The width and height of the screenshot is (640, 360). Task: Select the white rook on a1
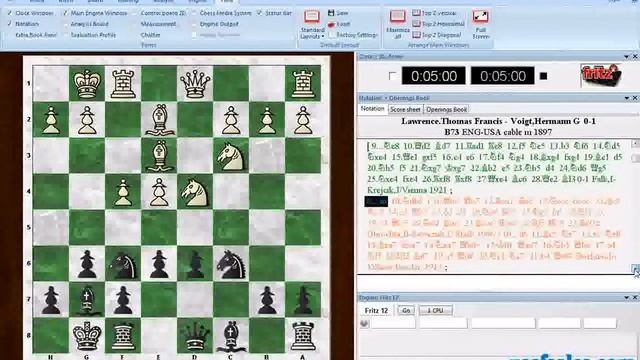click(303, 84)
